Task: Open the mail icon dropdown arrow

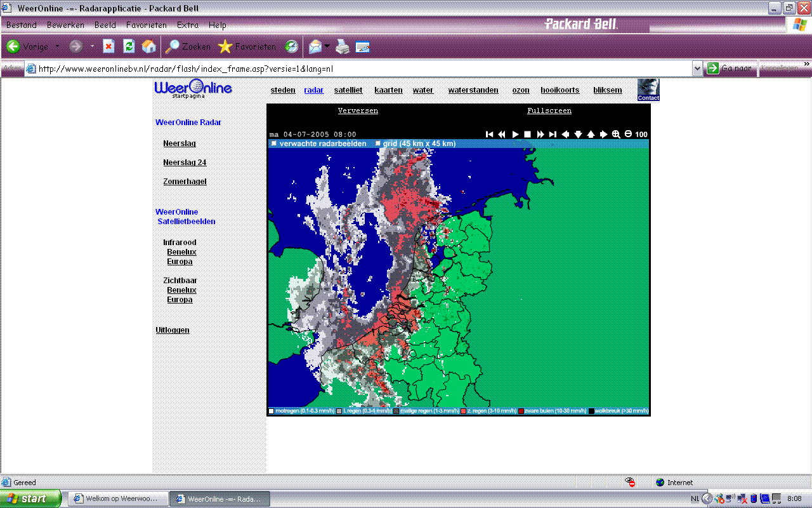Action: click(x=327, y=46)
